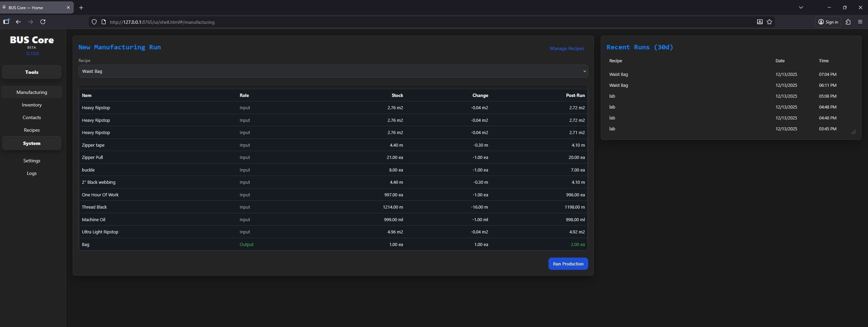The image size is (868, 327).
Task: Open the extensions puzzle-piece icon
Action: pos(848,22)
